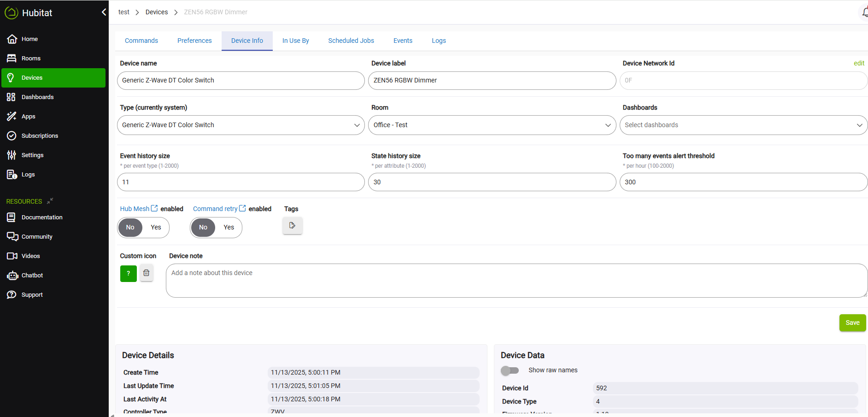The height and width of the screenshot is (417, 868).
Task: Click the Event history size field
Action: tap(240, 182)
